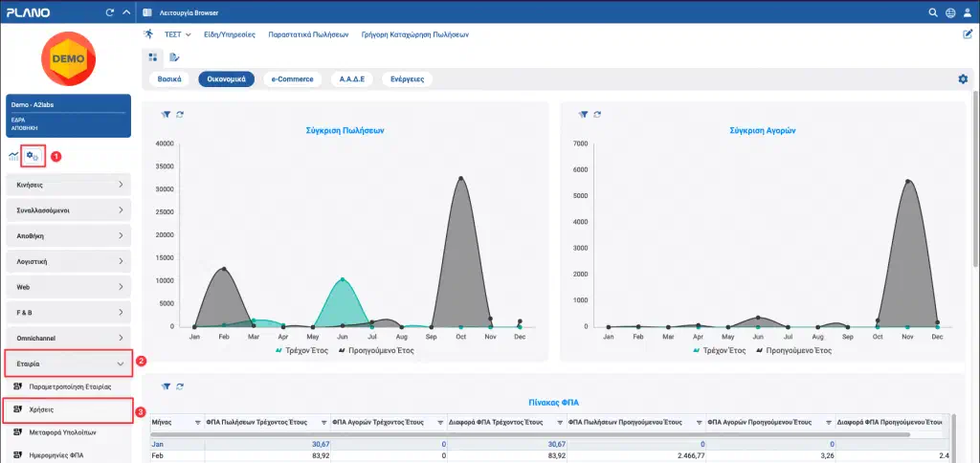
Task: Open the ΤΕΣΤ dropdown menu
Action: 177,34
